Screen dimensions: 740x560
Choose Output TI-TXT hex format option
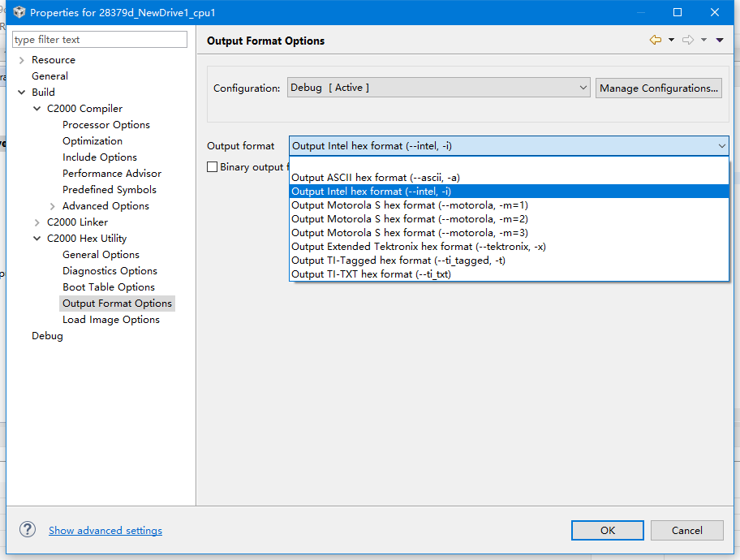[371, 274]
